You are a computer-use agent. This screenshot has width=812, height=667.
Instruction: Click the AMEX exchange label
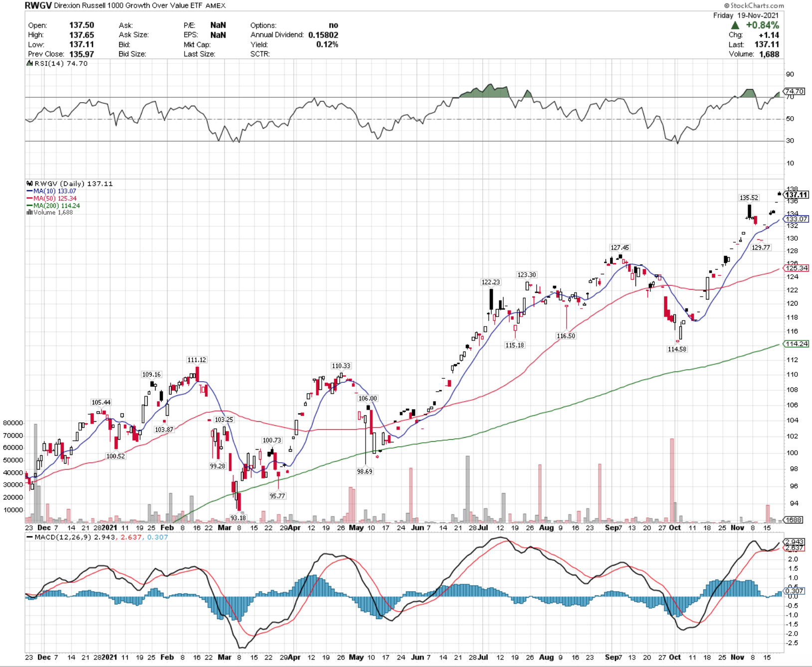215,5
